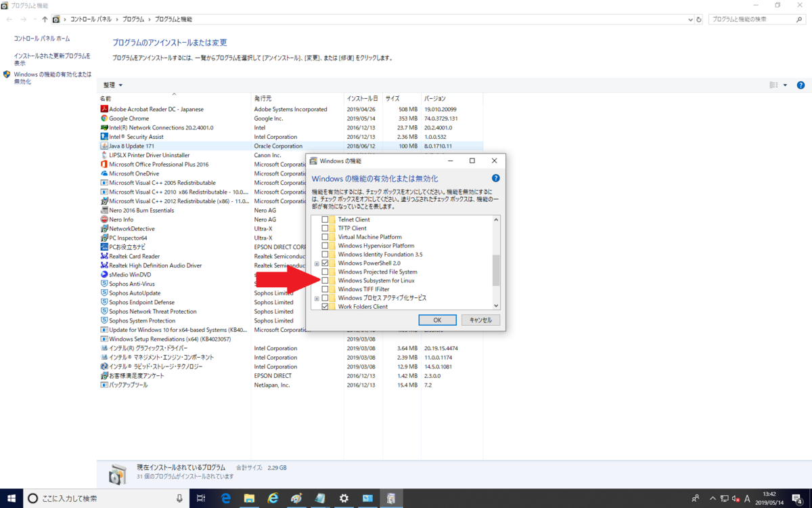Viewport: 812px width, 508px height.
Task: Check Windows Identity Foundation 3.5
Action: [x=325, y=255]
